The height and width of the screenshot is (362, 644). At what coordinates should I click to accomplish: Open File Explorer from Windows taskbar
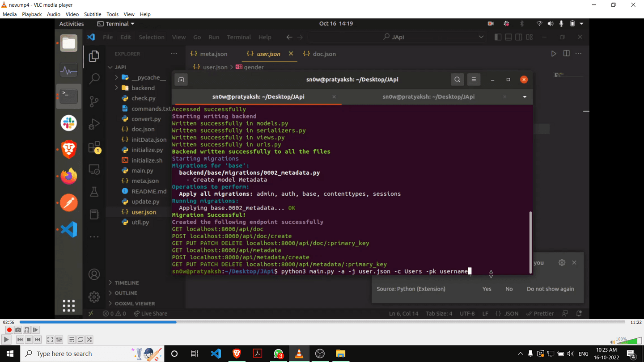click(341, 354)
